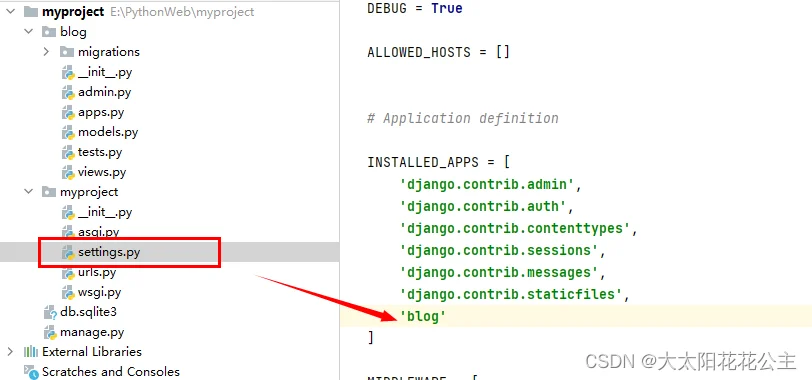The height and width of the screenshot is (380, 812).
Task: Click the database icon of db.sqlite3
Action: tap(50, 312)
